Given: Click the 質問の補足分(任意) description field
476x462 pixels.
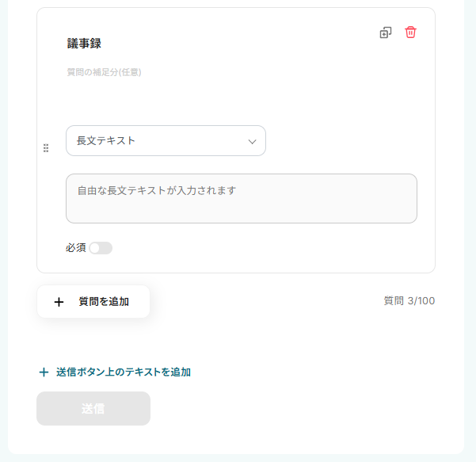Looking at the screenshot, I should coord(104,72).
